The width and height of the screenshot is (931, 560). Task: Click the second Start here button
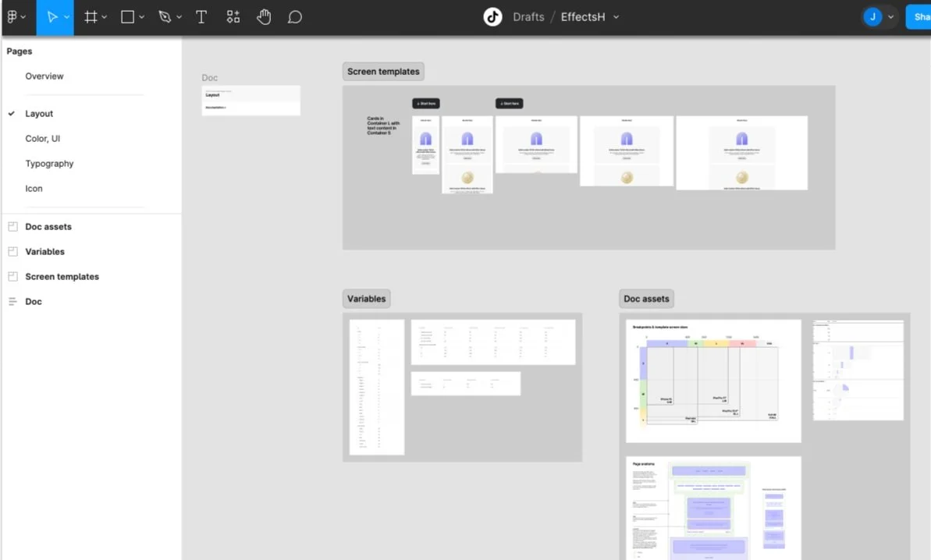point(509,103)
